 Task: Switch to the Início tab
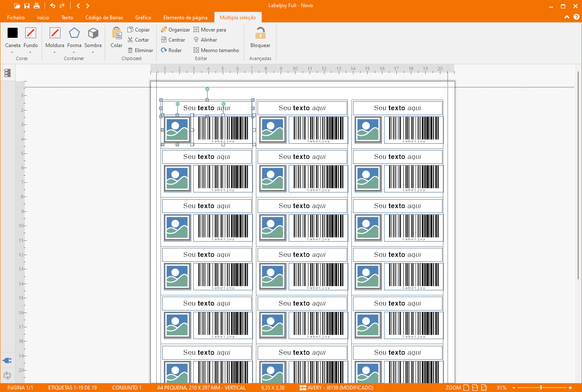tap(43, 18)
